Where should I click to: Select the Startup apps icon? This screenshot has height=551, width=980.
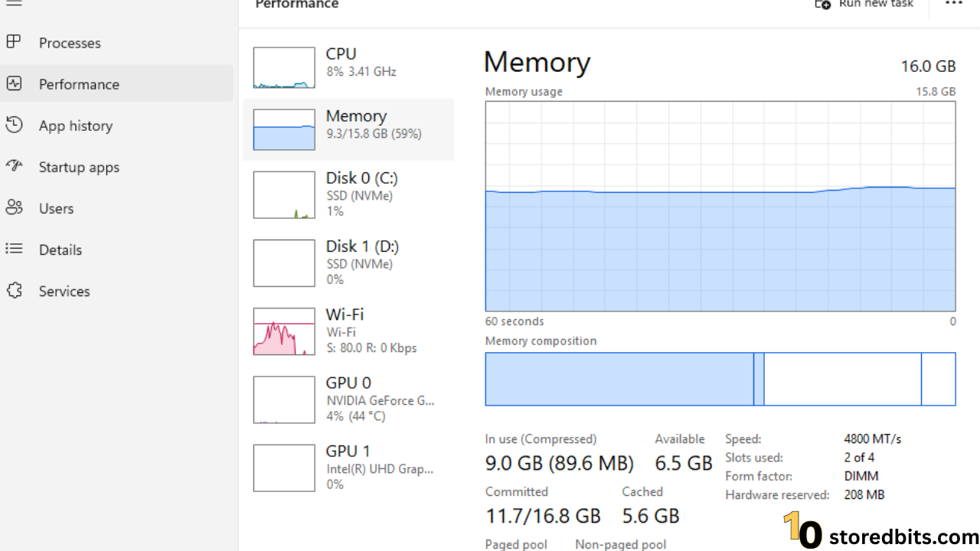[15, 166]
